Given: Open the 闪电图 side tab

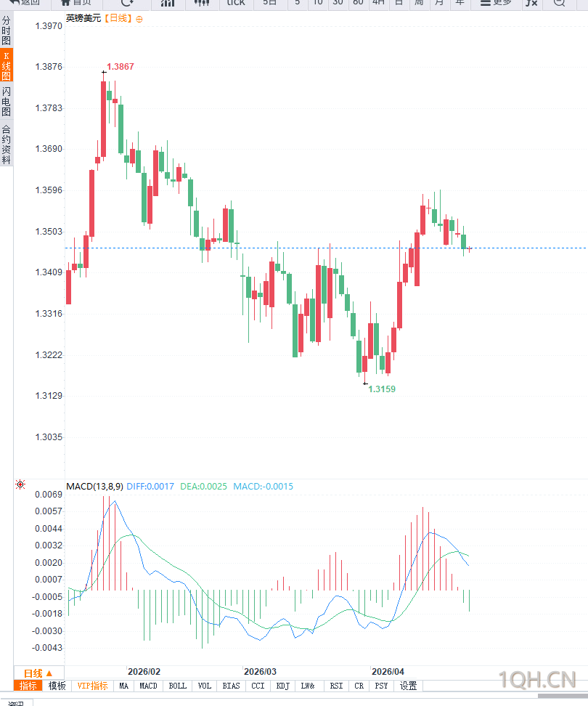Looking at the screenshot, I should click(7, 101).
